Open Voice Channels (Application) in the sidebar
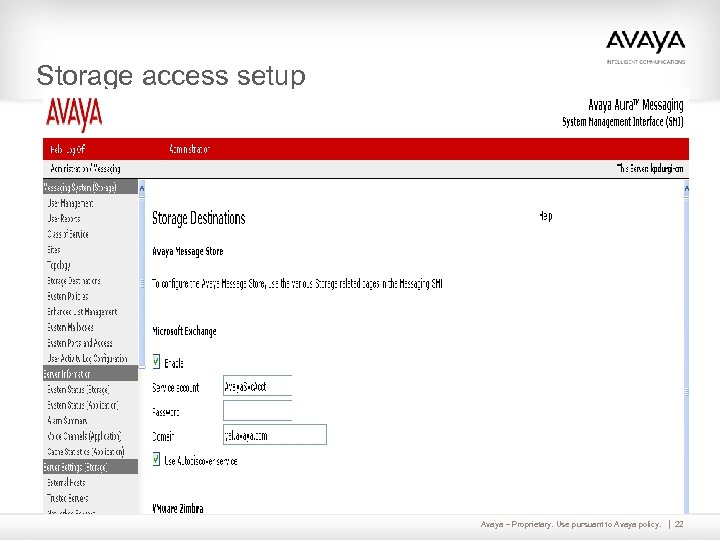720x540 pixels. (84, 436)
